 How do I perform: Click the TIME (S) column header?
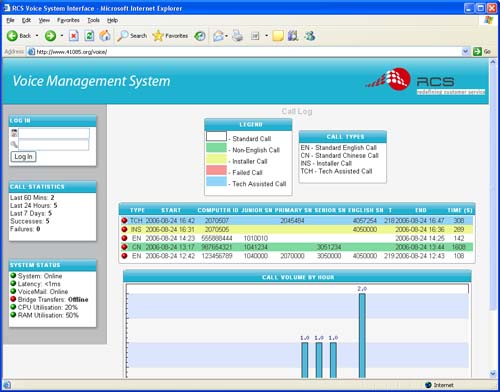(x=460, y=210)
